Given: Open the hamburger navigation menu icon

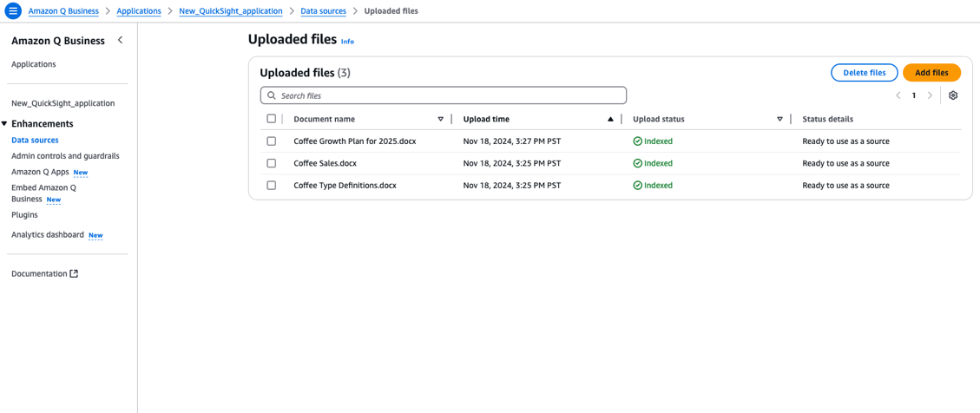Looking at the screenshot, I should pyautogui.click(x=13, y=11).
